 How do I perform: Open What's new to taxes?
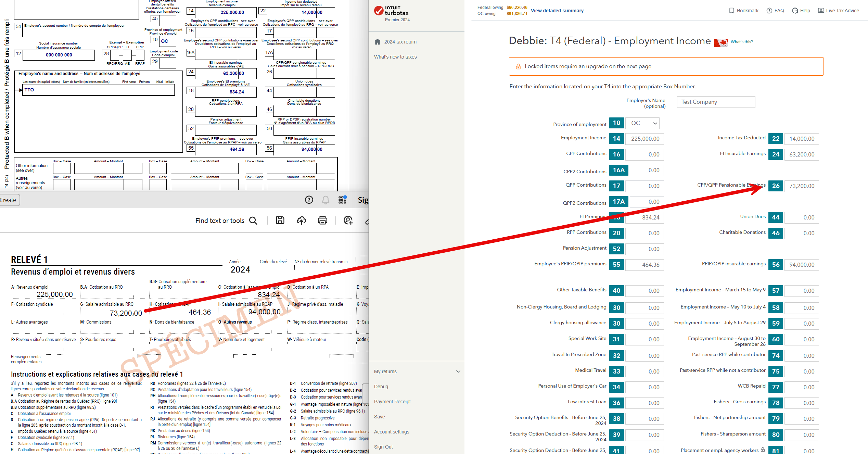395,57
